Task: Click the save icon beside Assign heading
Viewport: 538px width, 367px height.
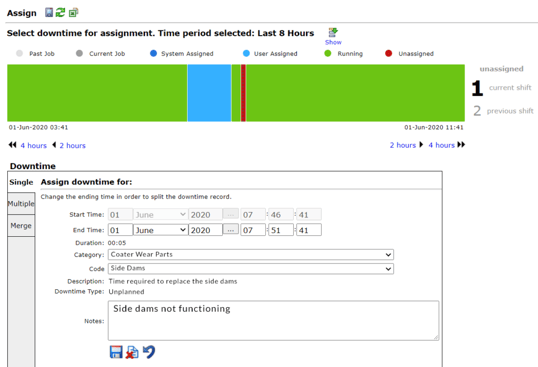Action: (49, 13)
